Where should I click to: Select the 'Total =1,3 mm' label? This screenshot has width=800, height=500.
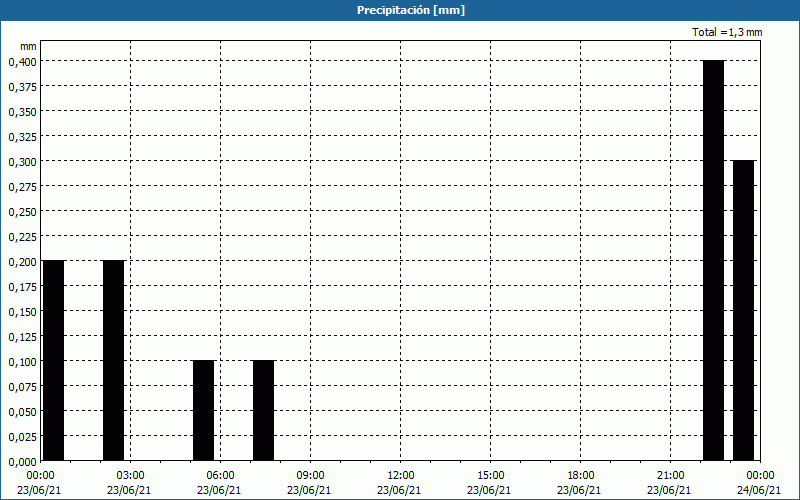coord(727,32)
